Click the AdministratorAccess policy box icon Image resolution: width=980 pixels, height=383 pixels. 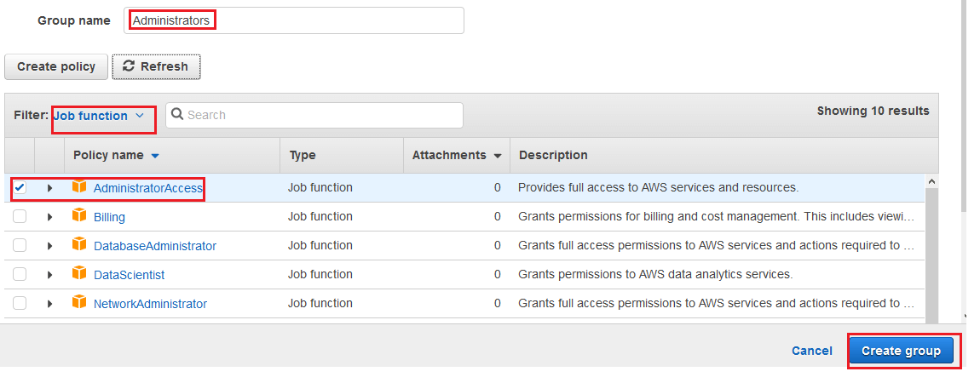click(79, 186)
